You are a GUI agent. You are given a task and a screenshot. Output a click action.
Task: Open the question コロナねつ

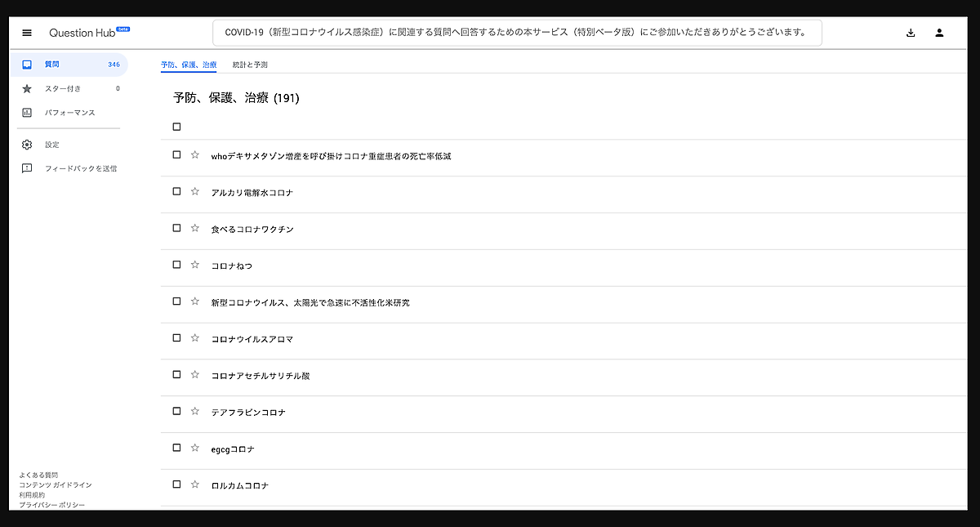[x=232, y=266]
